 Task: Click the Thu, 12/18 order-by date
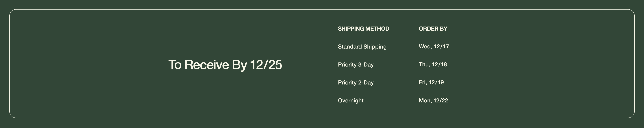[x=433, y=65]
